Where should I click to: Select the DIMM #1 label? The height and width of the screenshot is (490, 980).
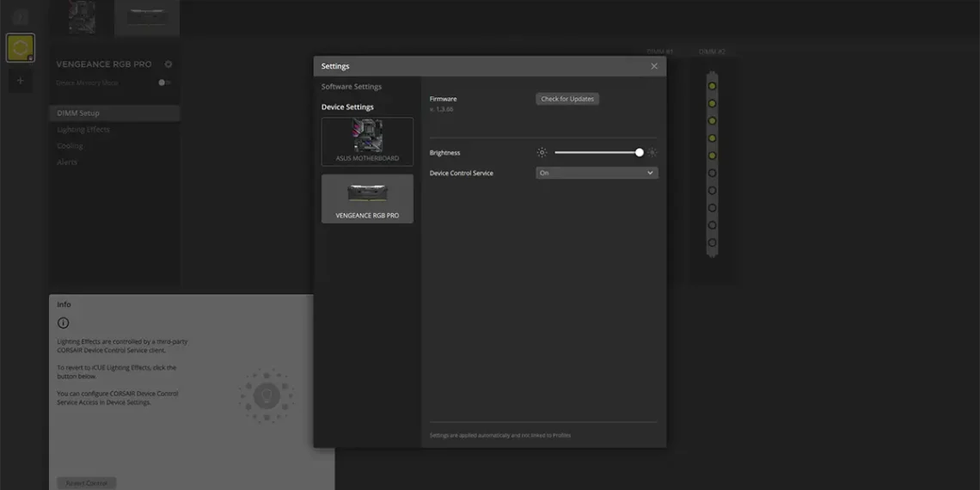coord(660,52)
